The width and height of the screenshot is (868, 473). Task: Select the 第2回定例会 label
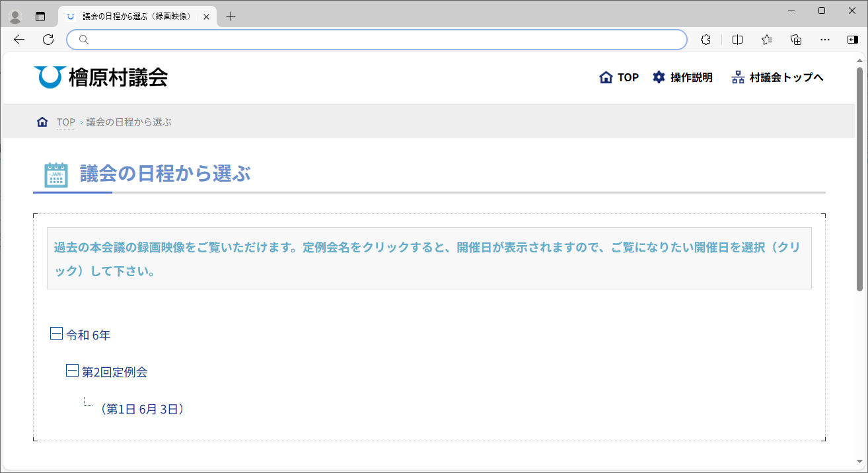(x=114, y=372)
